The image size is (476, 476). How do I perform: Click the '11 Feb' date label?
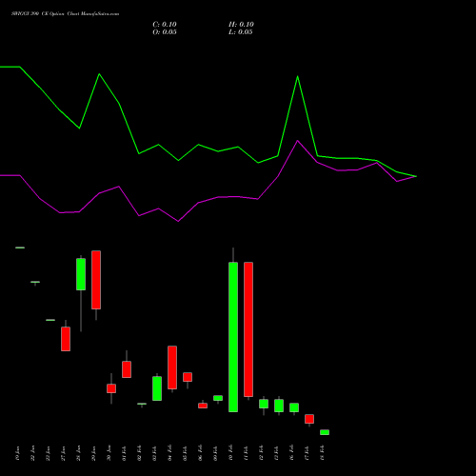coord(247,453)
